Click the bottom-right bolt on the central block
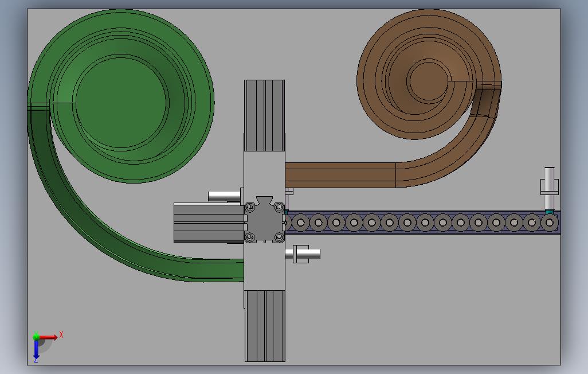 pyautogui.click(x=279, y=237)
